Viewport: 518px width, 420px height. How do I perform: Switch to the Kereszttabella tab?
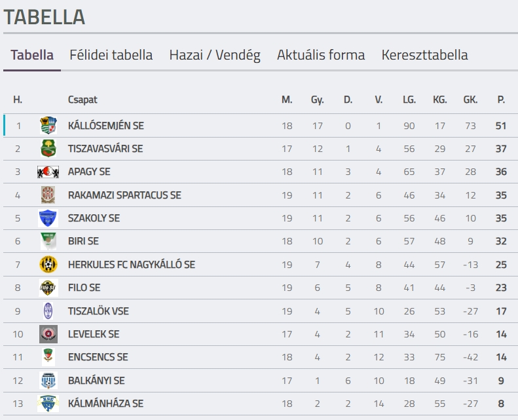(x=424, y=55)
